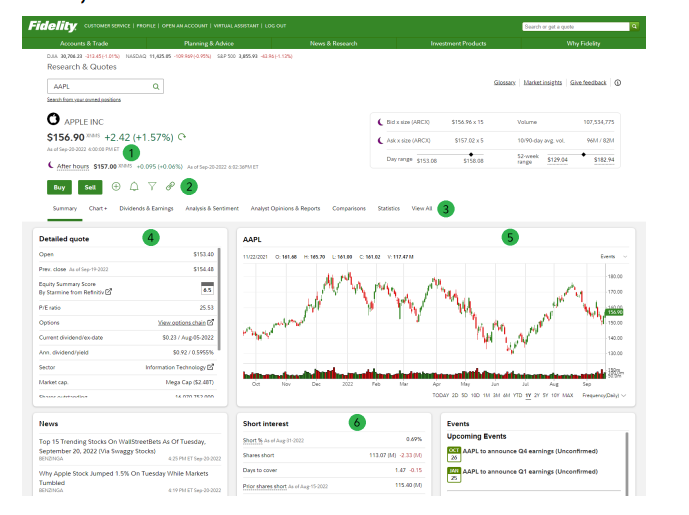Click the moon icon beside Ask x size
The image size is (689, 515).
click(x=381, y=141)
